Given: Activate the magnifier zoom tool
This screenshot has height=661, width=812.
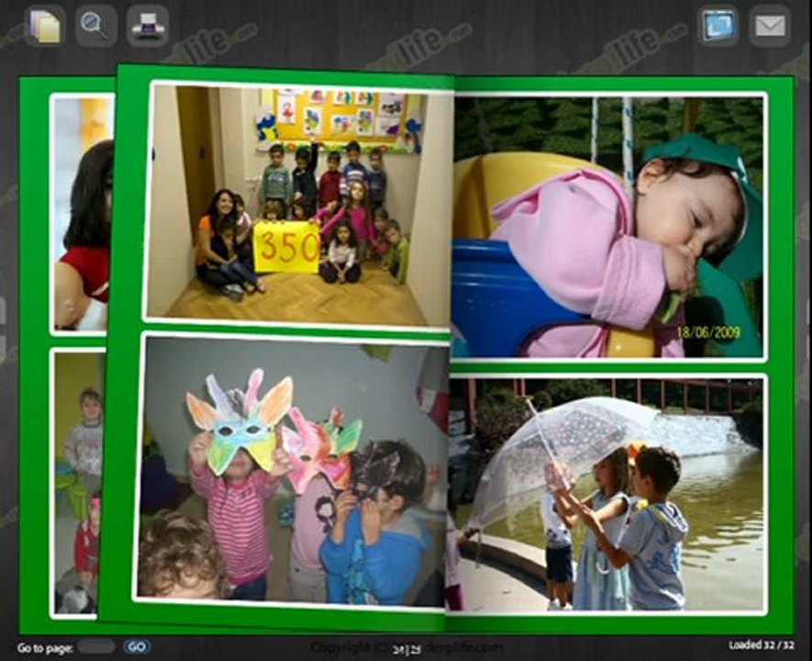Looking at the screenshot, I should pyautogui.click(x=95, y=26).
